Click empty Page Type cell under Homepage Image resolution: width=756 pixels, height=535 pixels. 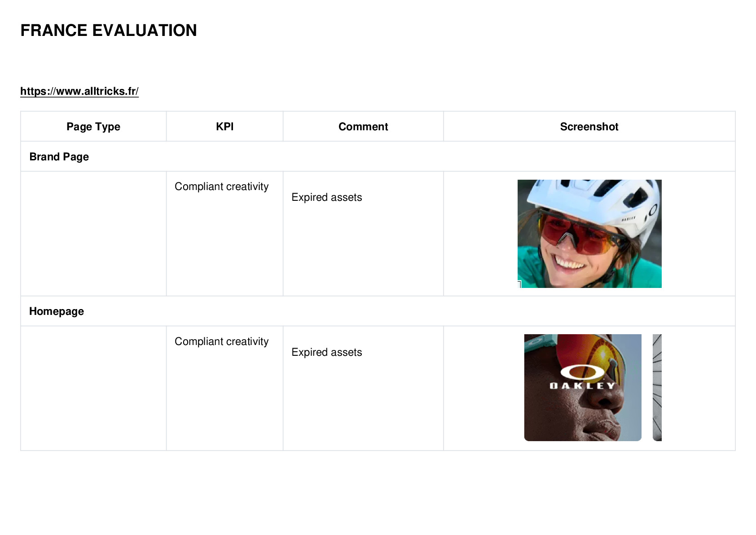(x=93, y=388)
